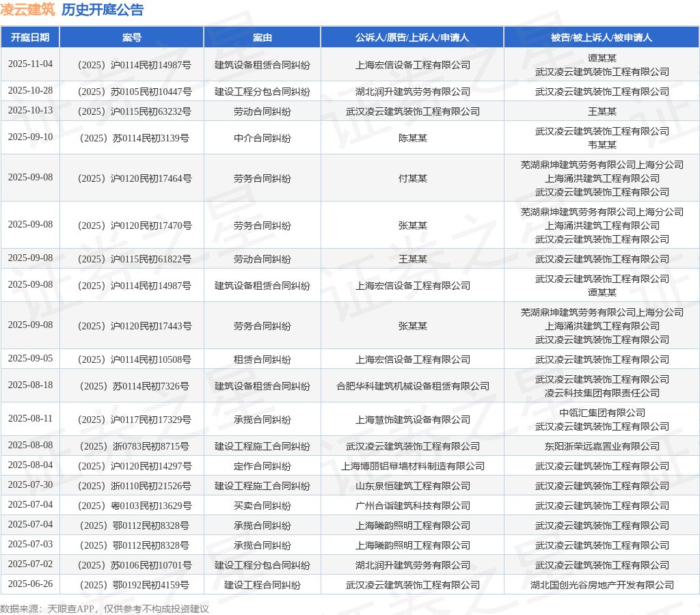Image resolution: width=700 pixels, height=615 pixels.
Task: Click the 案号 column header
Action: pos(132,38)
